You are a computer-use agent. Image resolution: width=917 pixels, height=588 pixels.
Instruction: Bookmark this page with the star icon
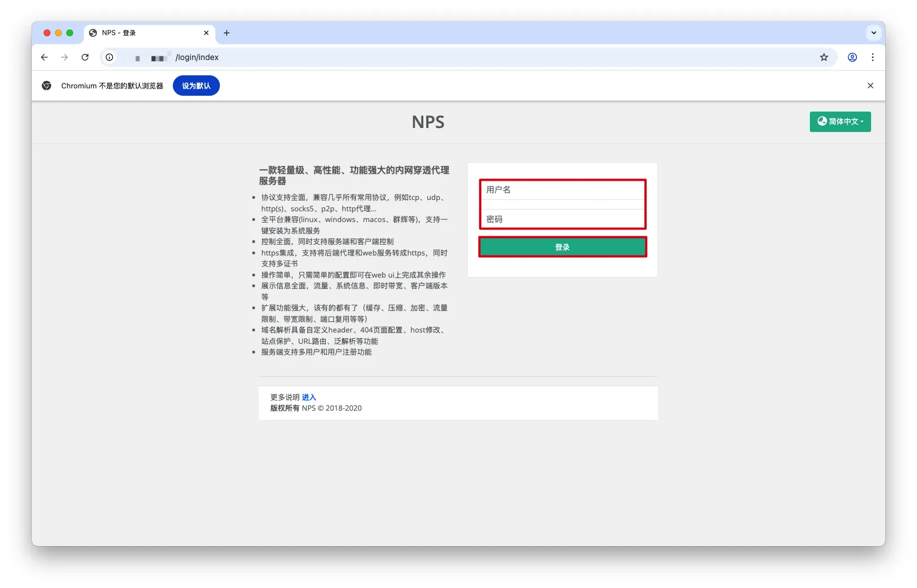823,57
